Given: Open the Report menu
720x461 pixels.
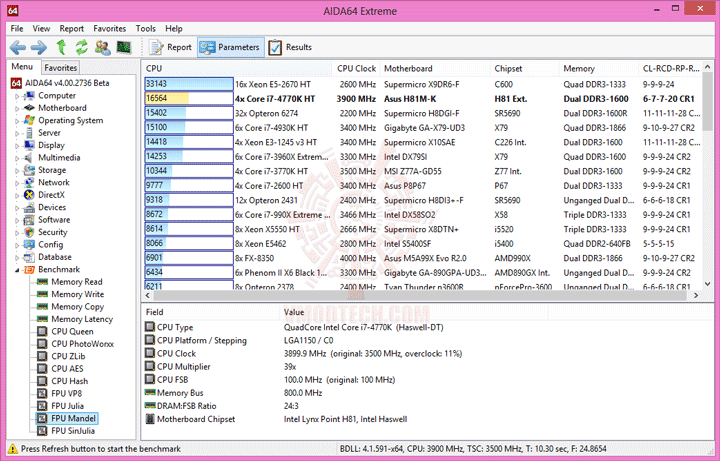Looking at the screenshot, I should [72, 28].
